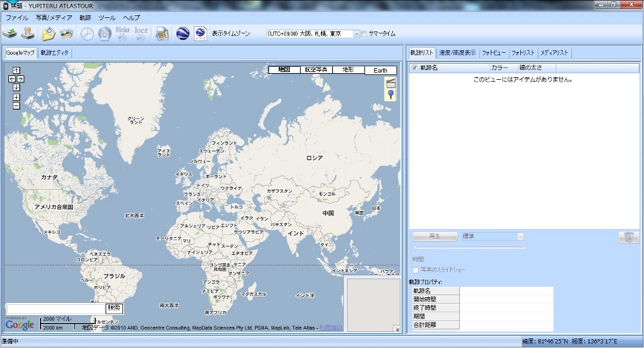Image resolution: width=644 pixels, height=348 pixels.
Task: Click the open folder toolbar icon
Action: (48, 34)
